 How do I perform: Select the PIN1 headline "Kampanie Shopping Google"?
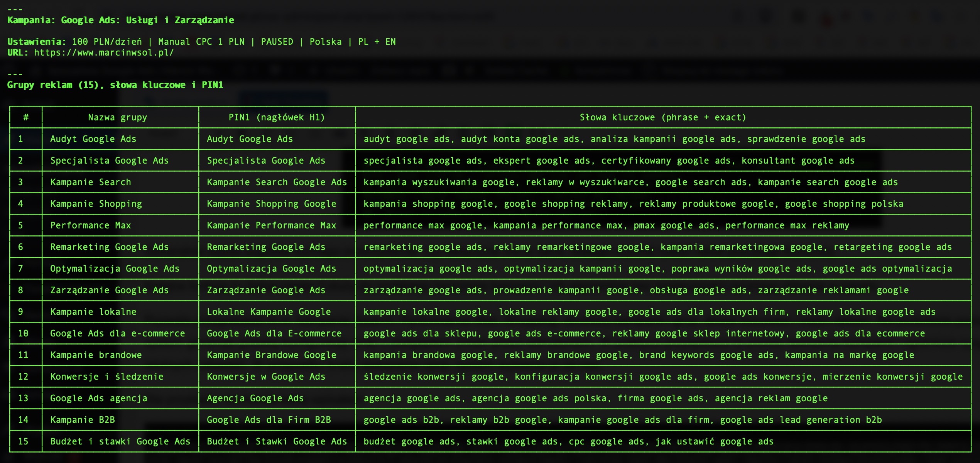click(x=272, y=204)
